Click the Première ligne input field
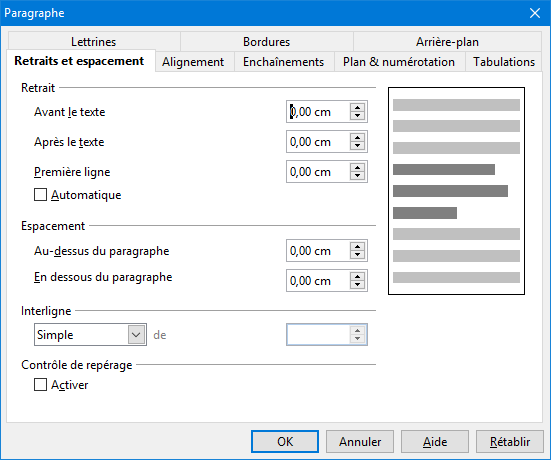Image resolution: width=551 pixels, height=460 pixels. (x=318, y=171)
